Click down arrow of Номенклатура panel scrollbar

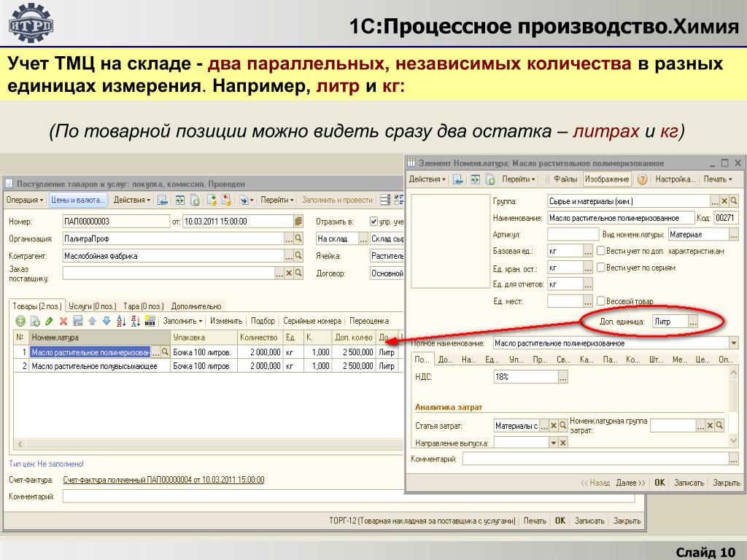[734, 441]
